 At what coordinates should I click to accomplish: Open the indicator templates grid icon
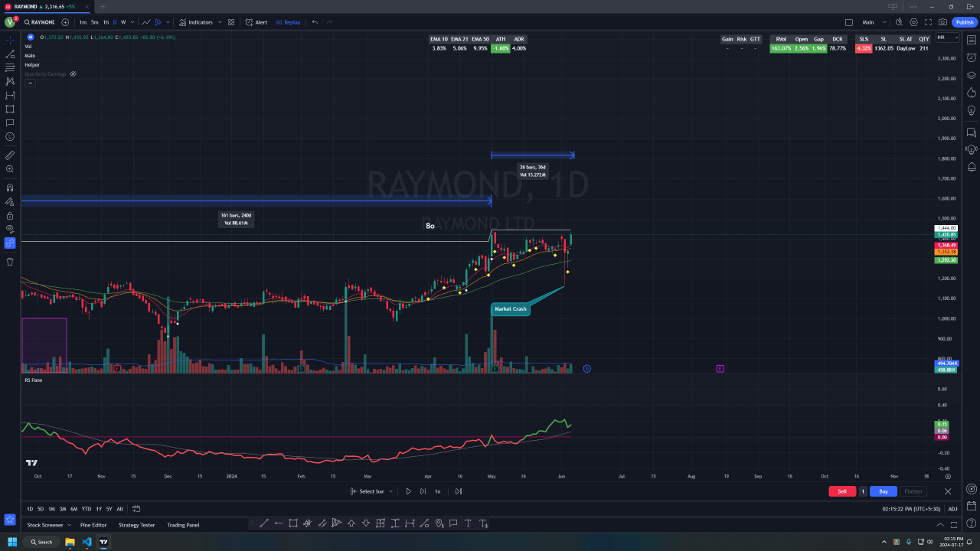230,22
